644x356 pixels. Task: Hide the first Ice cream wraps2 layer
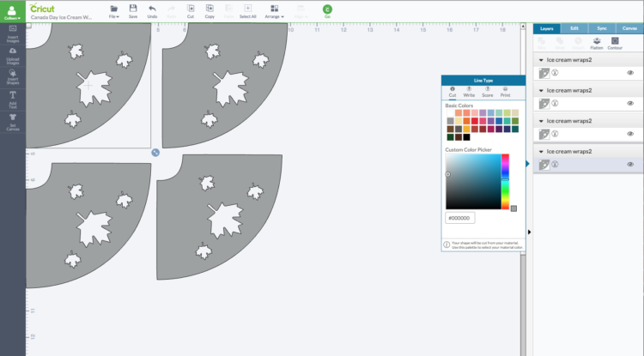pos(630,73)
